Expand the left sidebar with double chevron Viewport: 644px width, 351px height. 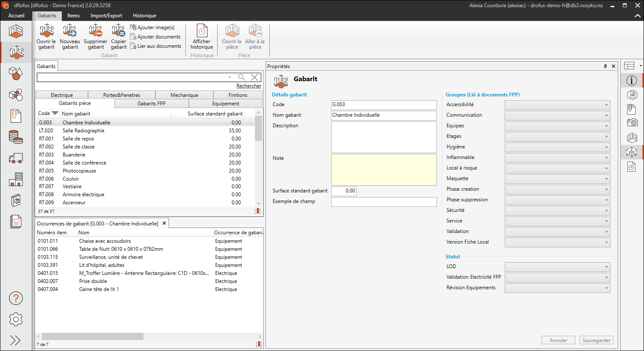point(16,340)
